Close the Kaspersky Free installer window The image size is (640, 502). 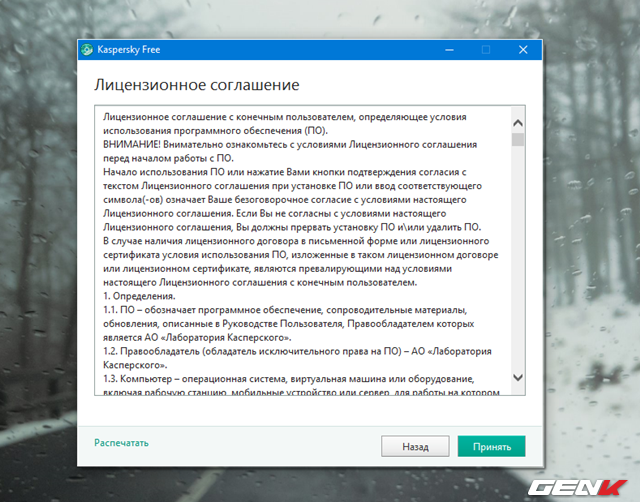click(x=522, y=48)
